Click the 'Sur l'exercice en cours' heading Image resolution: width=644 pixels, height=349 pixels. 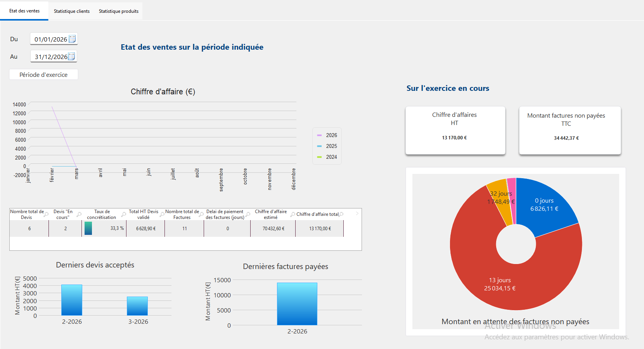click(x=448, y=88)
